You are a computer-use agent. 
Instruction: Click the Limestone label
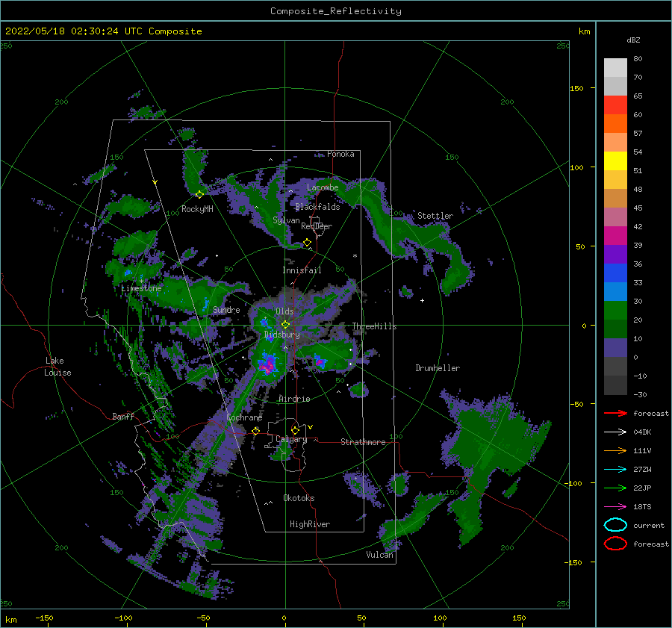(141, 288)
